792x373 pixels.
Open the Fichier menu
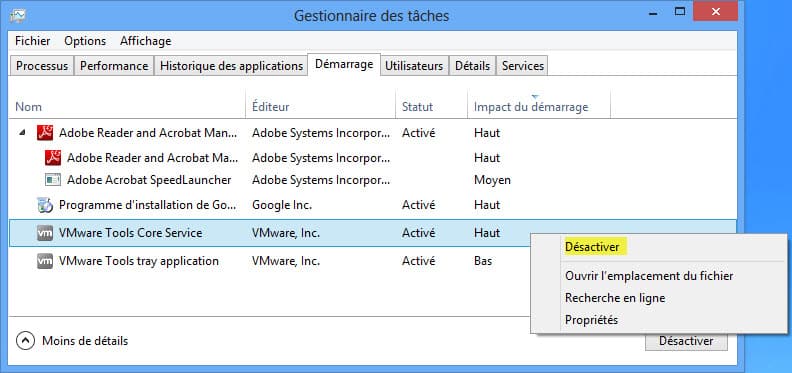33,41
